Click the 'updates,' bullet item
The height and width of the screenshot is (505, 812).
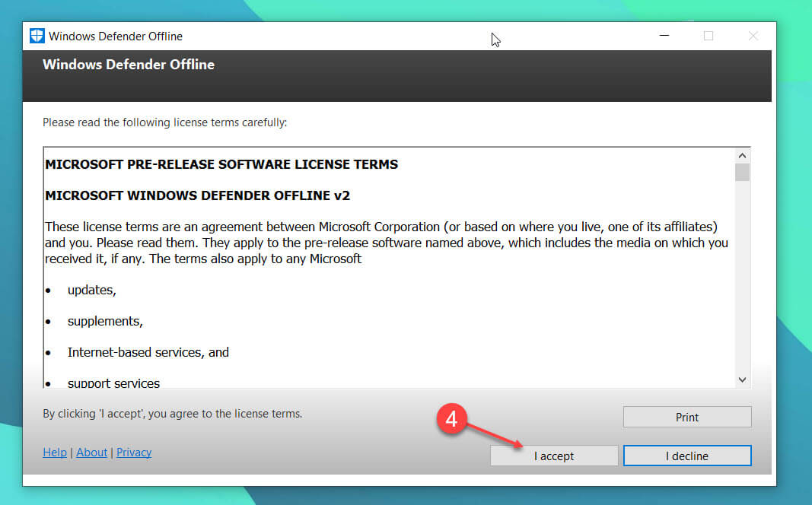tap(91, 291)
